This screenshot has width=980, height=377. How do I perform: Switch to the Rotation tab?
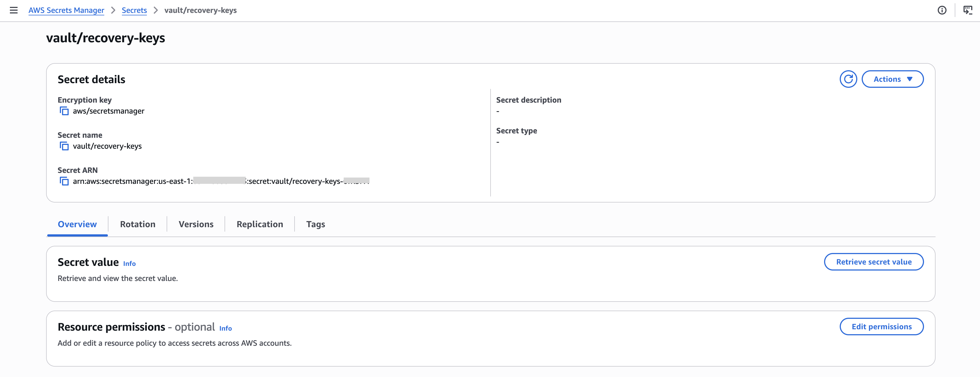point(137,224)
